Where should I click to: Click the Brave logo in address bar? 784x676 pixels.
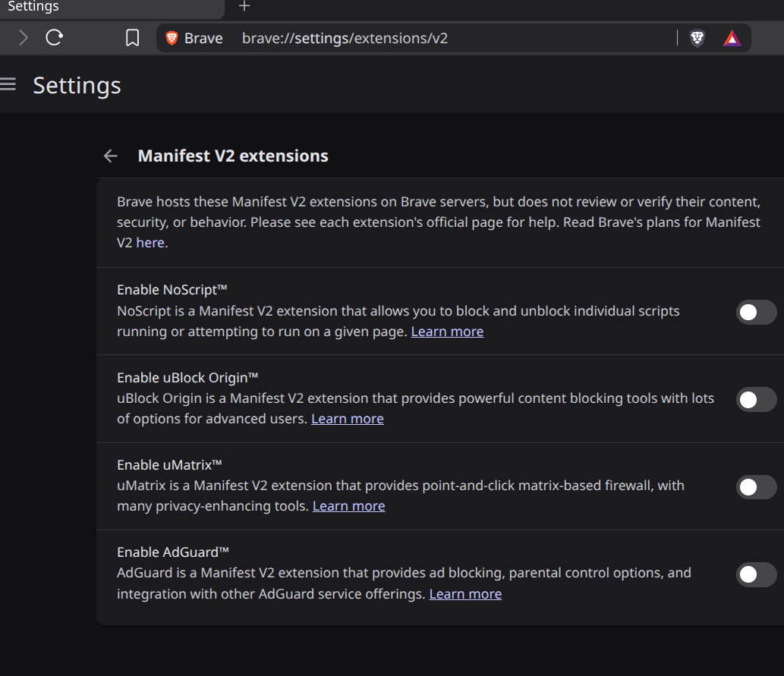(x=172, y=38)
